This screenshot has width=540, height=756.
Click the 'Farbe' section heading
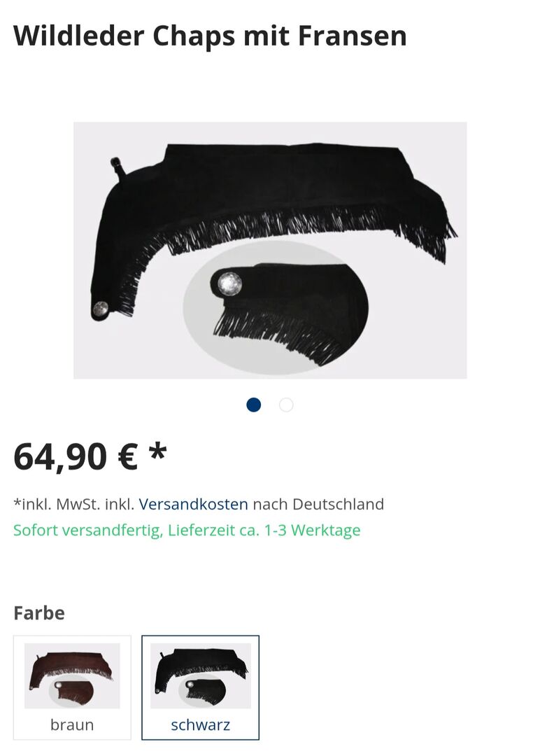[x=39, y=613]
